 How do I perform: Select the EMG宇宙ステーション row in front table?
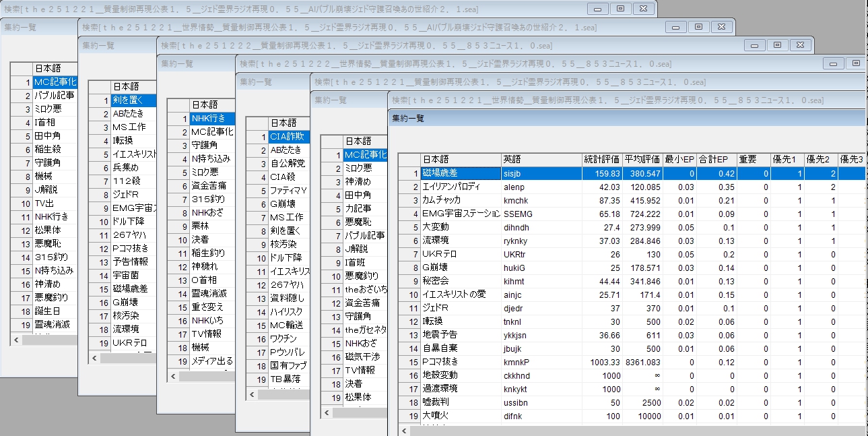pos(461,214)
